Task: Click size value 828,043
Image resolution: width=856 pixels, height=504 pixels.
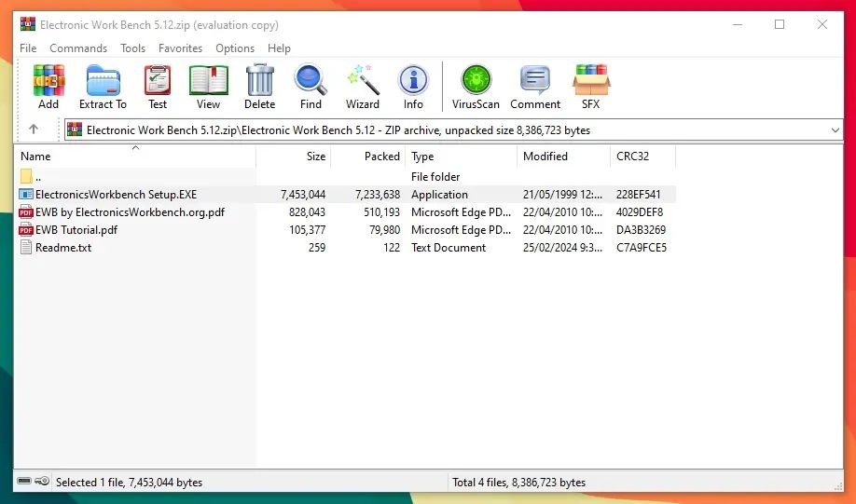Action: [x=308, y=212]
